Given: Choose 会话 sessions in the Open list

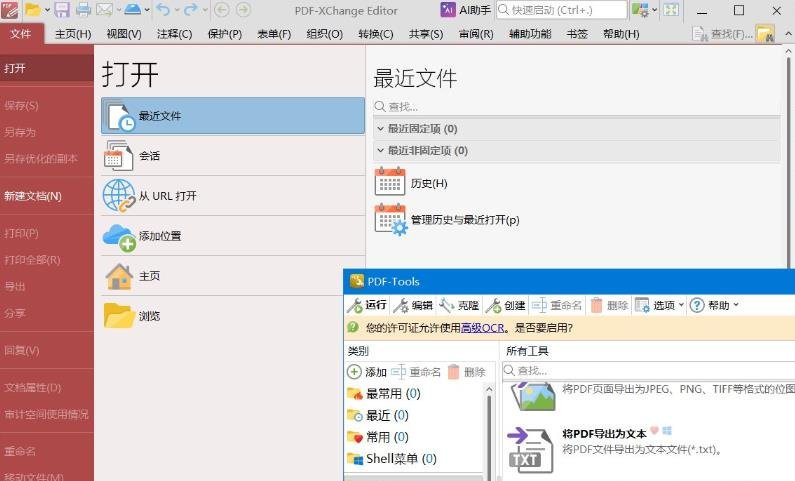Looking at the screenshot, I should click(x=233, y=156).
